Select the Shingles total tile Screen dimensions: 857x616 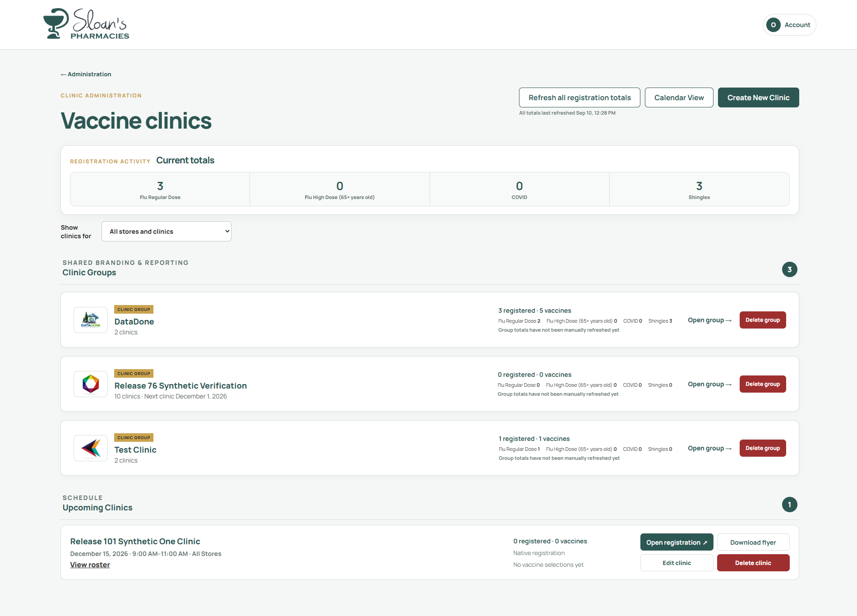[699, 190]
